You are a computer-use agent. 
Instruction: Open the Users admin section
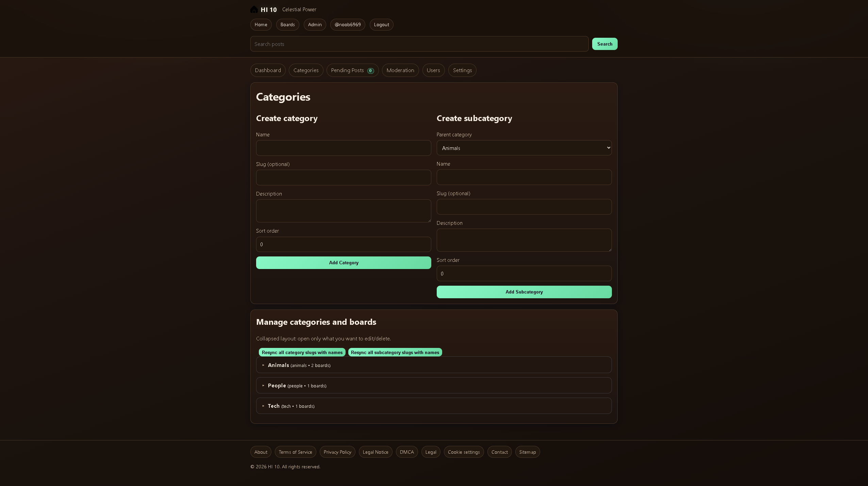click(433, 70)
